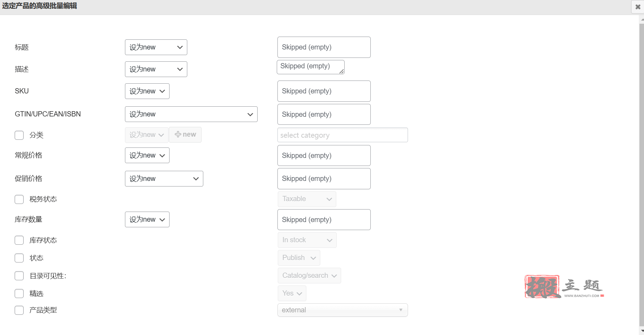Open the Yes featured dropdown
Viewport: 644px width, 335px height.
[292, 293]
